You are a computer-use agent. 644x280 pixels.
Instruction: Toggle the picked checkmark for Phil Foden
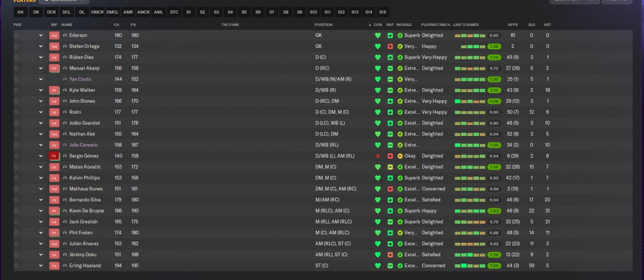[x=17, y=233]
